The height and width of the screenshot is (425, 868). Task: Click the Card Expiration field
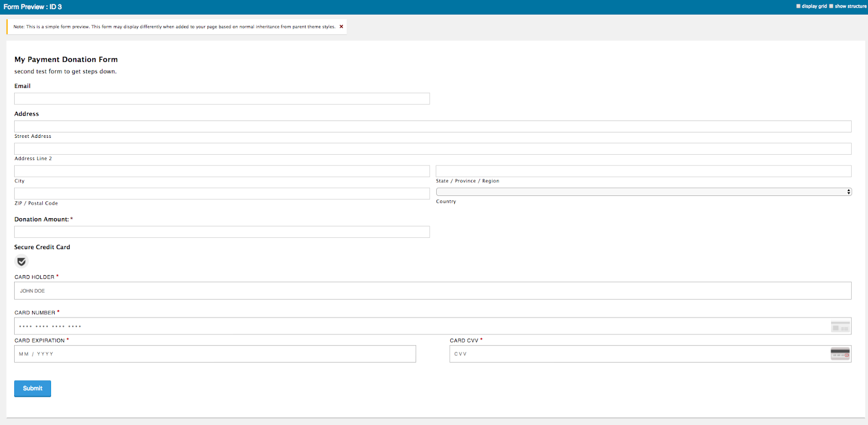(x=215, y=354)
